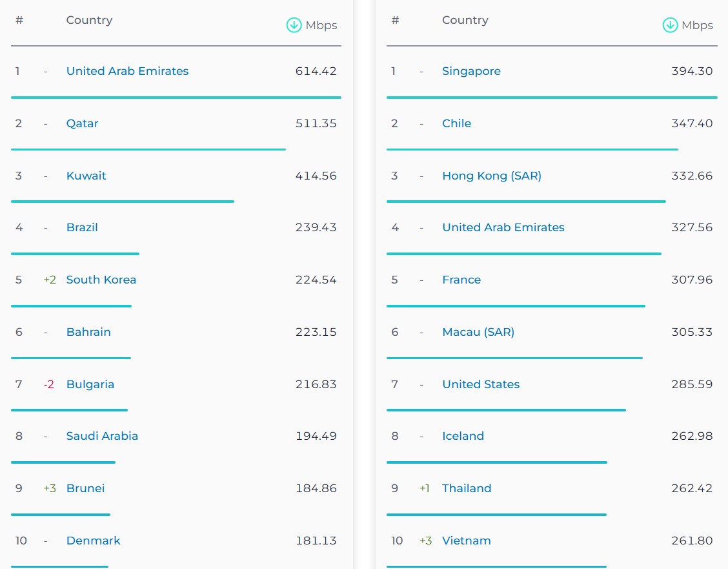Viewport: 728px width, 569px height.
Task: Click the 261.80 Mbps value
Action: pos(692,541)
